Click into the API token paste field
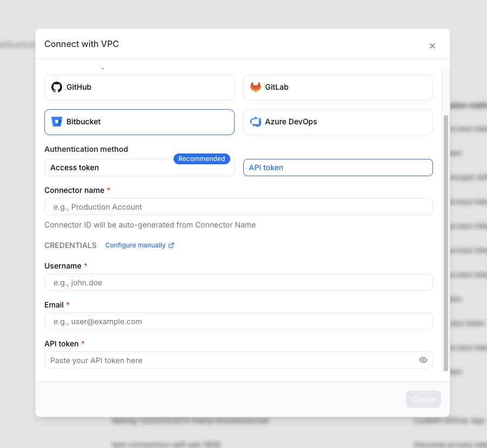The height and width of the screenshot is (448, 487). click(x=238, y=360)
